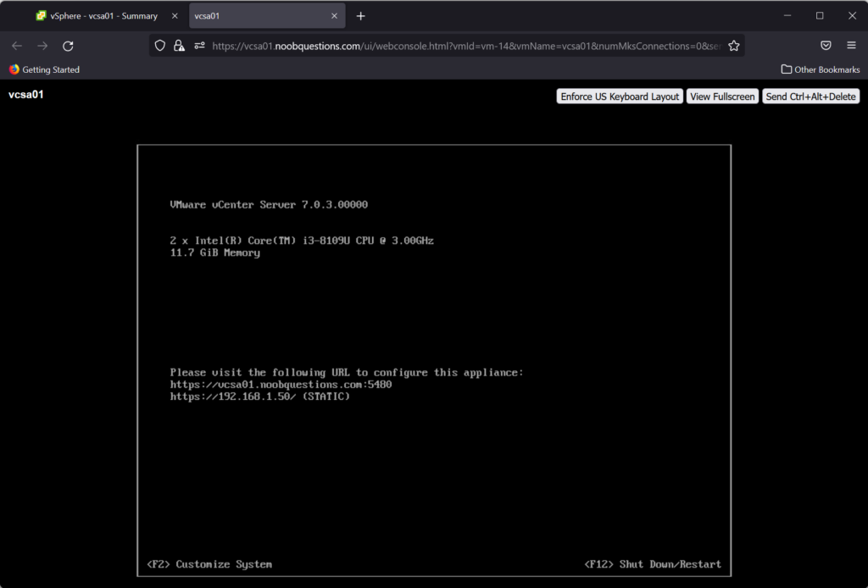Switch to vSphere - vcsa01 - Summary tab

(103, 16)
